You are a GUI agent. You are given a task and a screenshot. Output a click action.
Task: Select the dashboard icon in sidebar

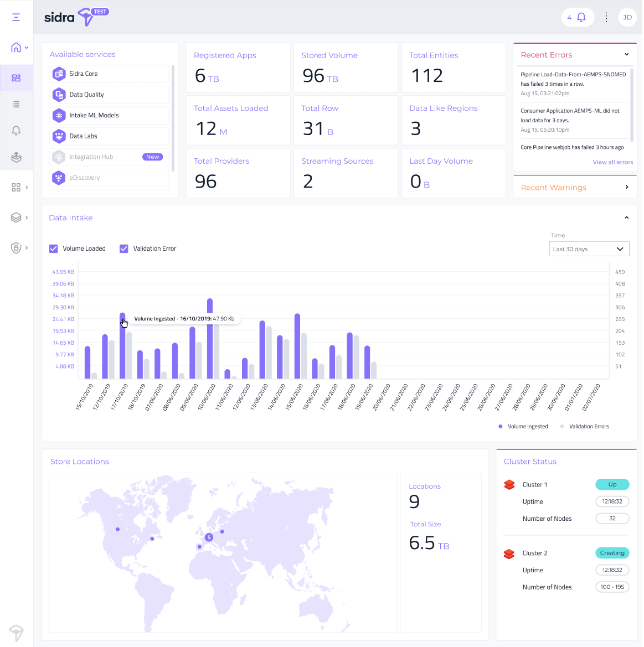point(16,78)
